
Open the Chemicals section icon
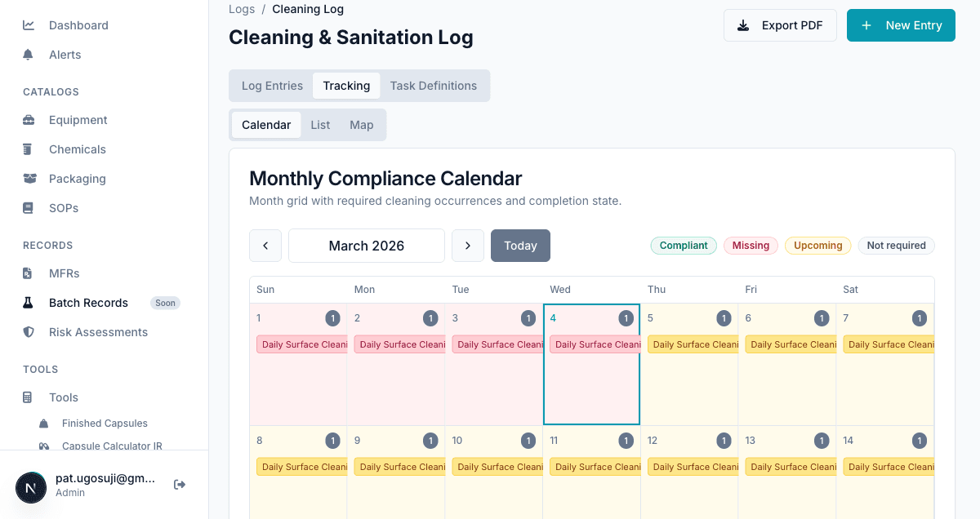29,149
